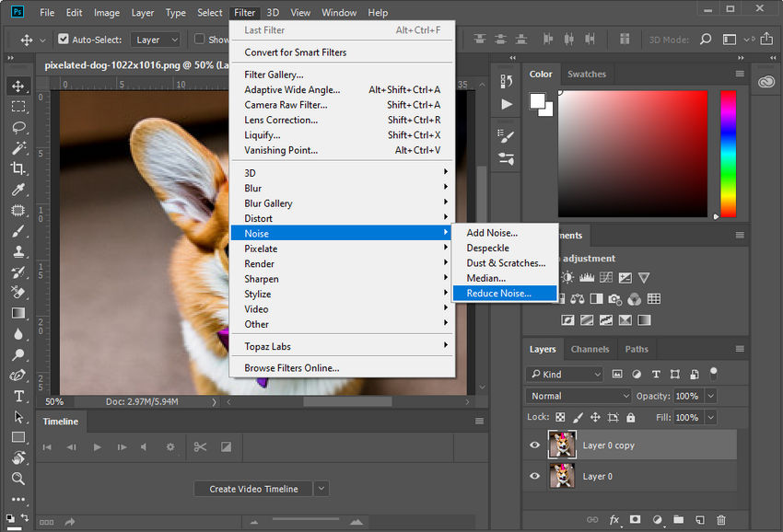
Task: Open the search icon in options bar
Action: coord(705,39)
